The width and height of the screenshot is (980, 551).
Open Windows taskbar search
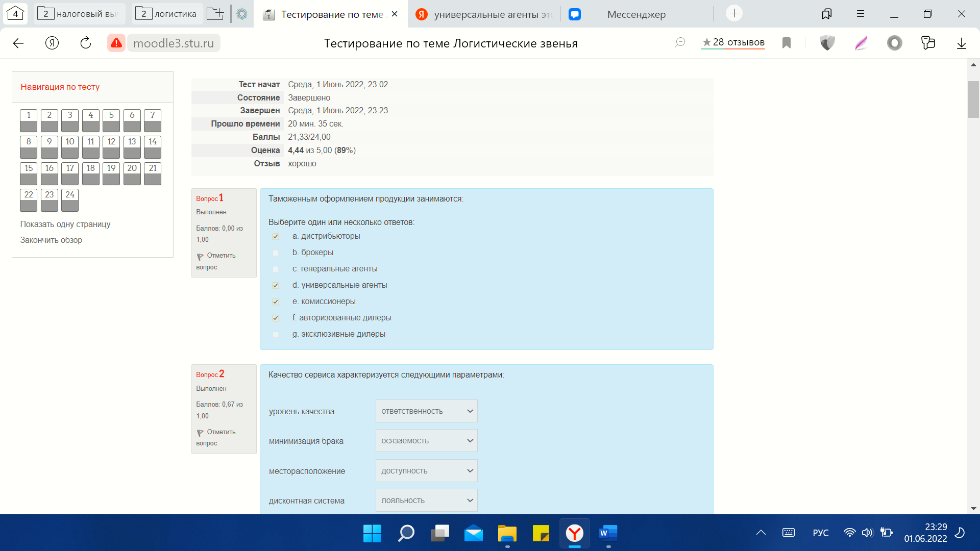click(406, 533)
